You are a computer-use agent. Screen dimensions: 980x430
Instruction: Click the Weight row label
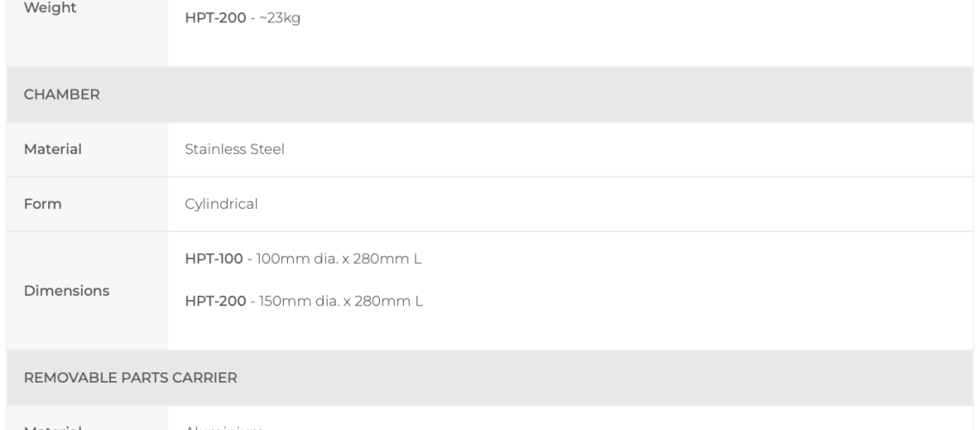tap(50, 8)
